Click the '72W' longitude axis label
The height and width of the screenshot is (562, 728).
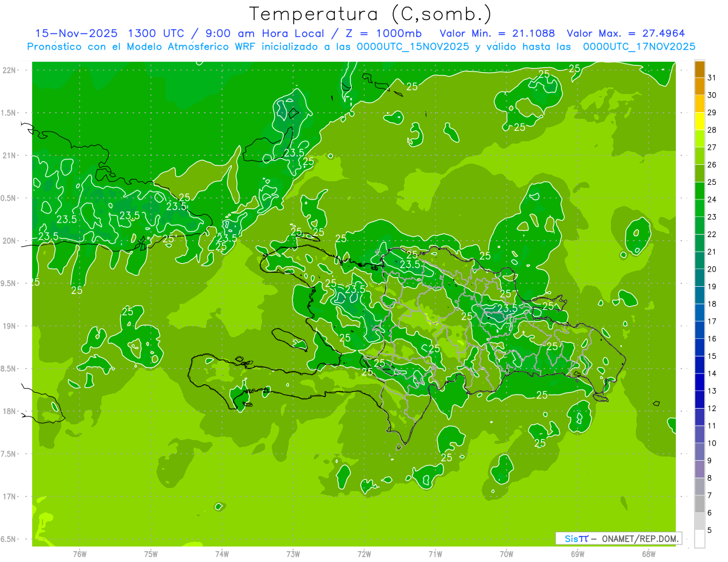pyautogui.click(x=364, y=554)
